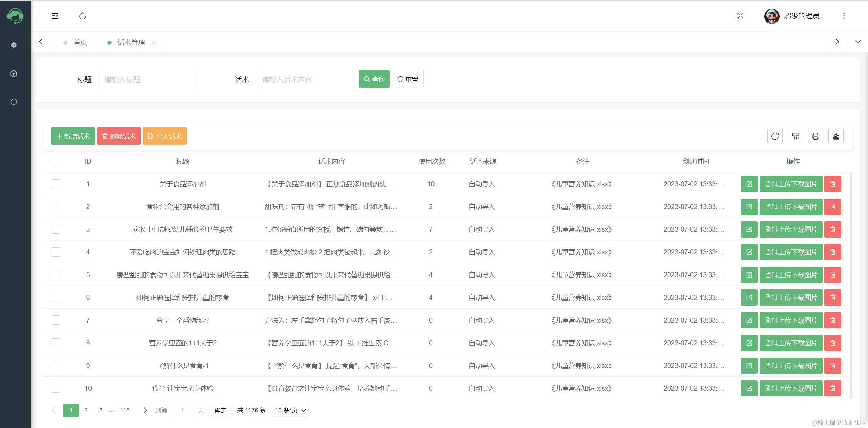Click the edit icon for row ID 1
The height and width of the screenshot is (428, 868).
click(x=749, y=184)
